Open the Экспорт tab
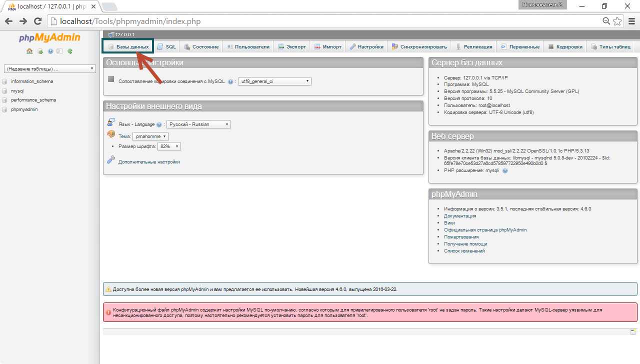This screenshot has height=364, width=640. pos(292,46)
